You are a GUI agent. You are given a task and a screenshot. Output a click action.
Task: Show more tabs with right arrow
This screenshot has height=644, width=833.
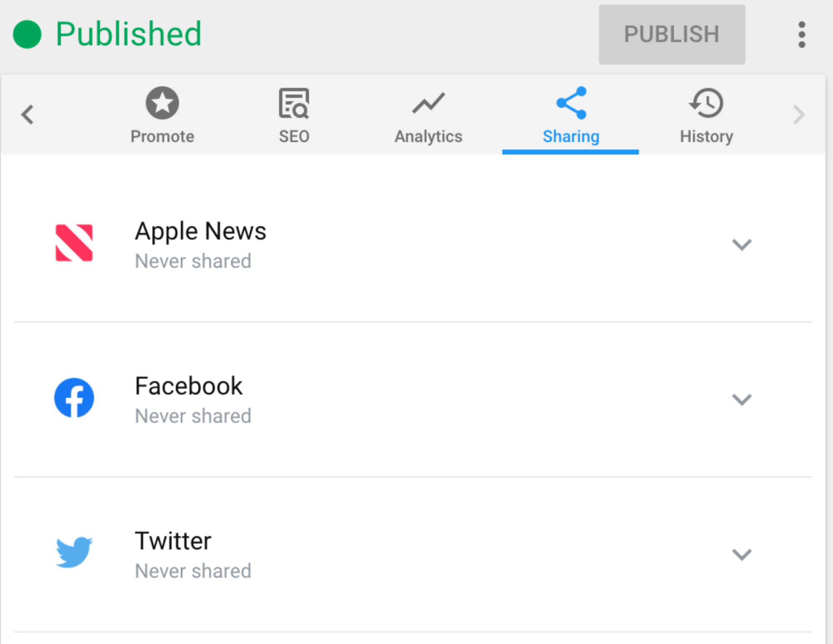tap(798, 115)
